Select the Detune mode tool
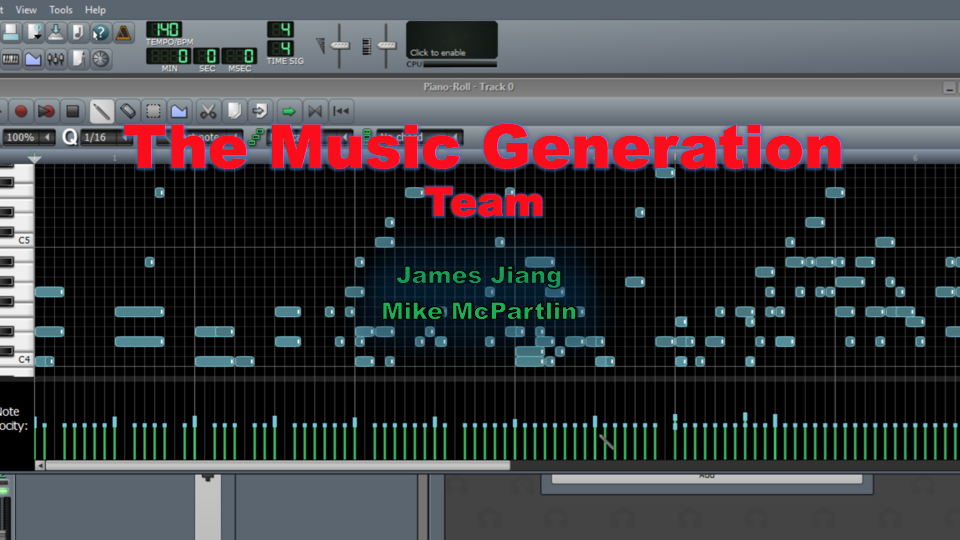 [179, 111]
